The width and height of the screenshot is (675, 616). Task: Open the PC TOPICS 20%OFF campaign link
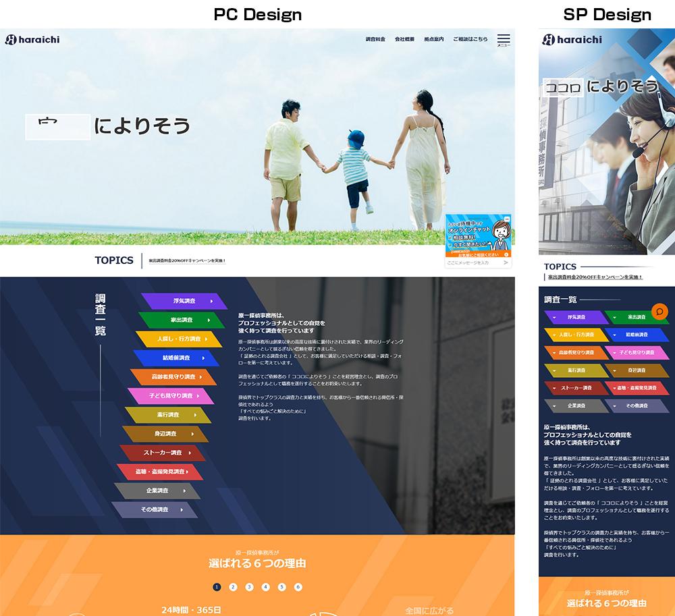pos(187,260)
